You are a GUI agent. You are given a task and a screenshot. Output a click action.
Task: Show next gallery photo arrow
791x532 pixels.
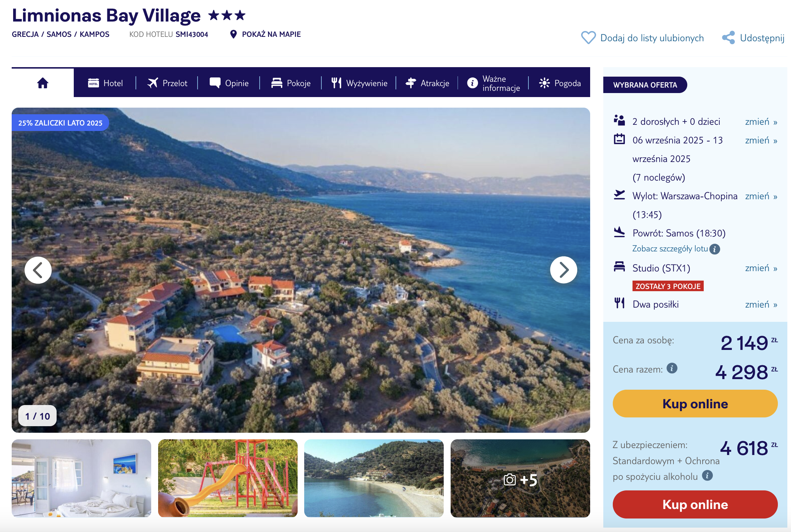[563, 270]
